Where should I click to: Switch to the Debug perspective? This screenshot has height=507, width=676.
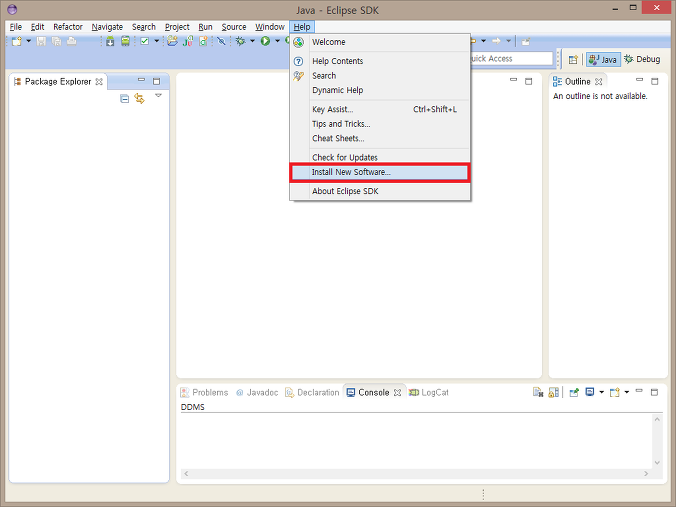pos(642,59)
